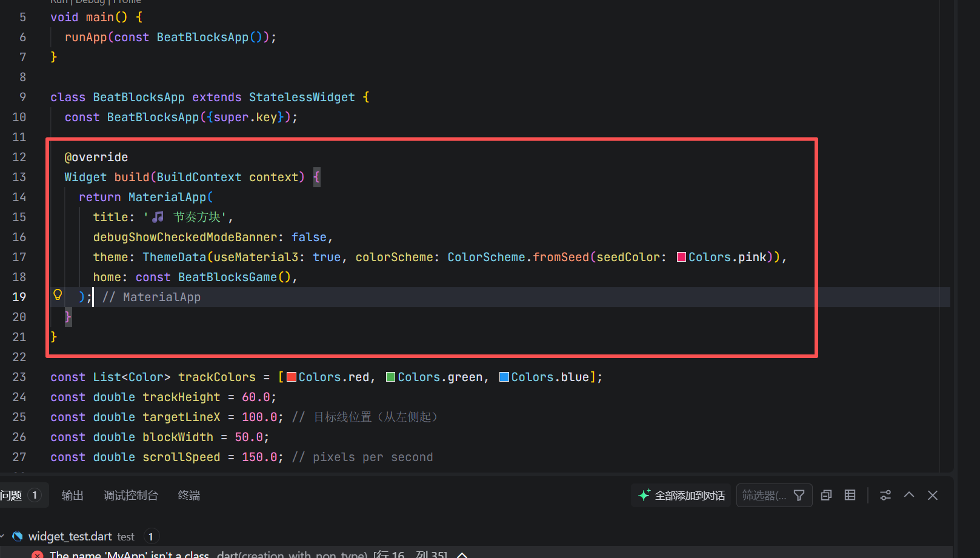The image size is (980, 558).
Task: Click line number 23 in the gutter
Action: click(x=19, y=377)
